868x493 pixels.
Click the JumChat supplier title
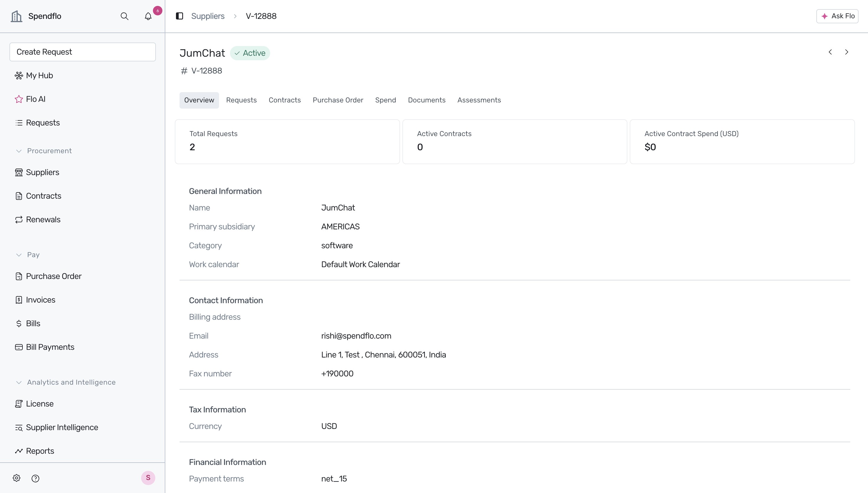click(202, 53)
